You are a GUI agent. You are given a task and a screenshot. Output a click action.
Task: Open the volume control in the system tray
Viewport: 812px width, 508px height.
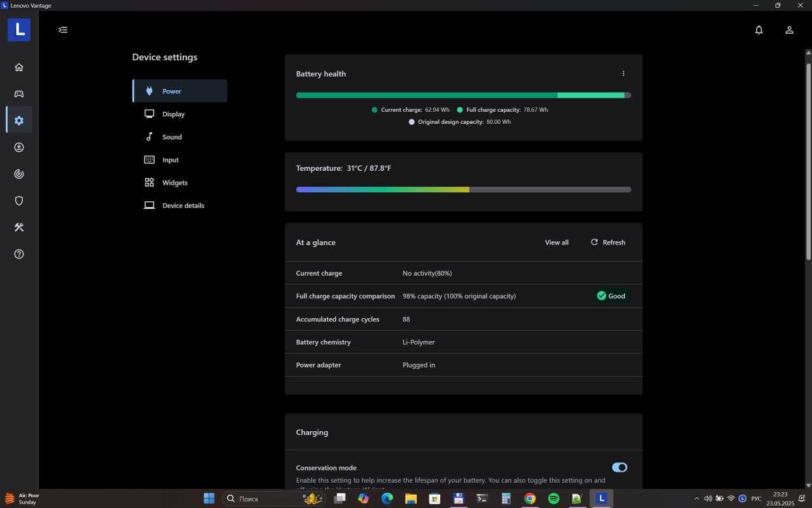tap(708, 498)
